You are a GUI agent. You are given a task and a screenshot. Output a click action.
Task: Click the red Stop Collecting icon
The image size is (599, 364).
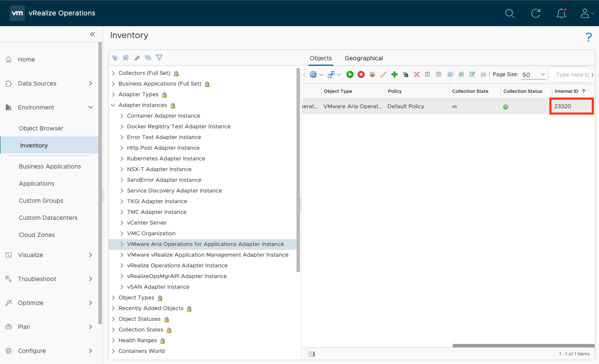[361, 74]
